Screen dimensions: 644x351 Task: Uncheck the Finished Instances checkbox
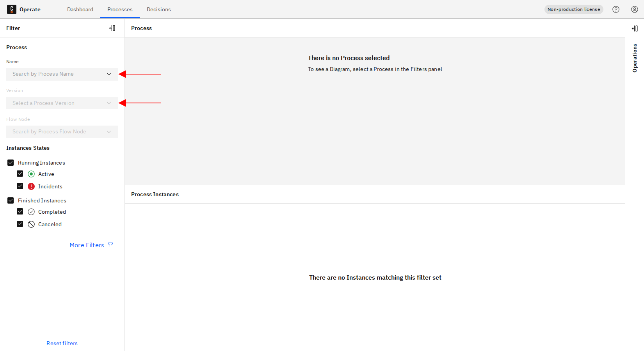coord(11,200)
